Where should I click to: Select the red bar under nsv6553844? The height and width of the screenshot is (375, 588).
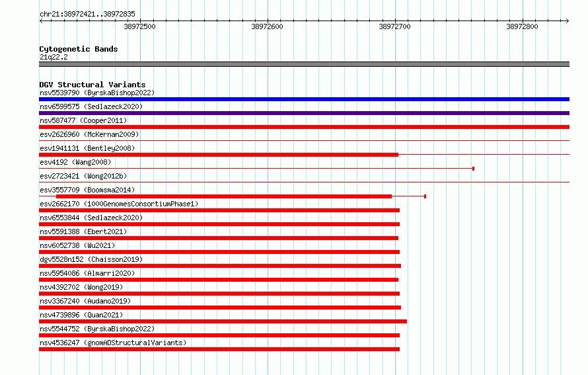[219, 224]
